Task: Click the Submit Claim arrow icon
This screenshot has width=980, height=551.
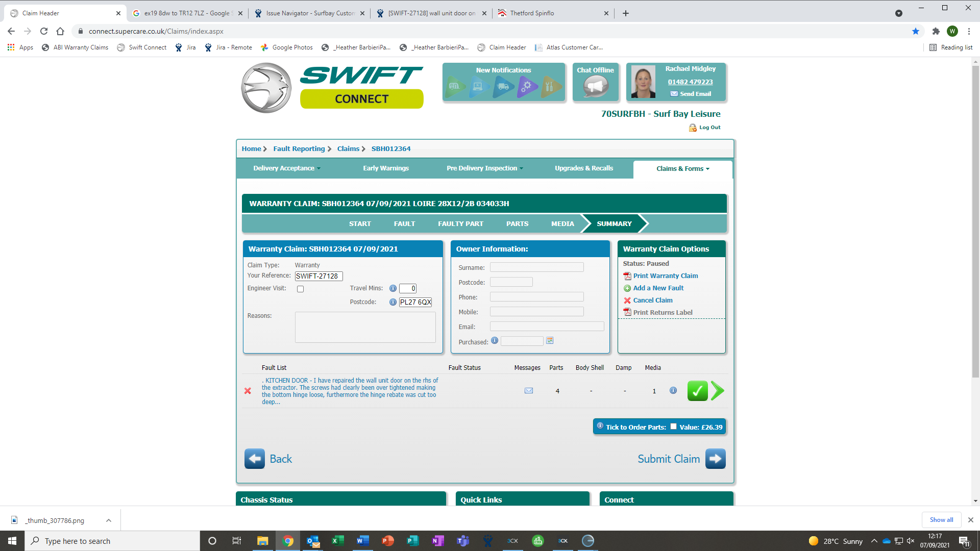Action: point(715,459)
